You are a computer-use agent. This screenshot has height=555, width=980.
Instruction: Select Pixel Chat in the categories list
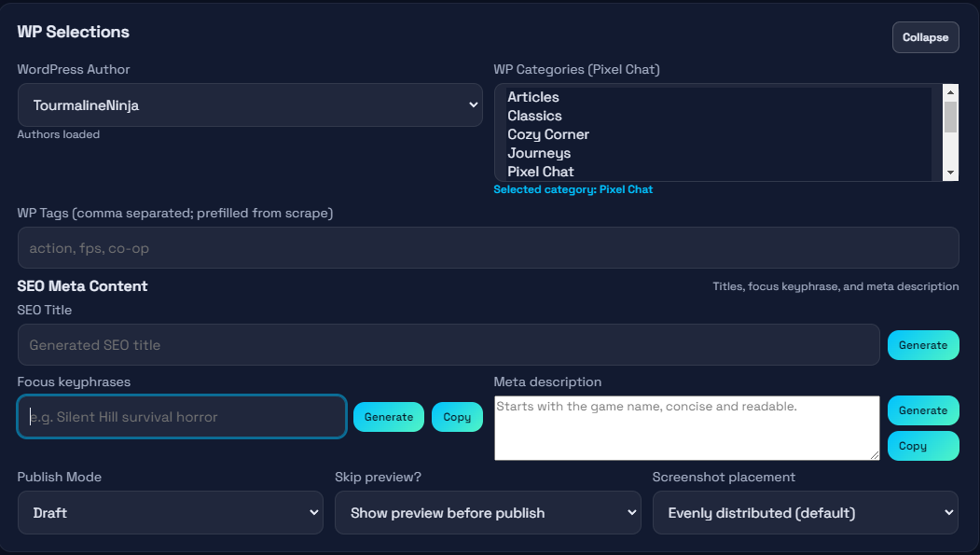click(541, 172)
